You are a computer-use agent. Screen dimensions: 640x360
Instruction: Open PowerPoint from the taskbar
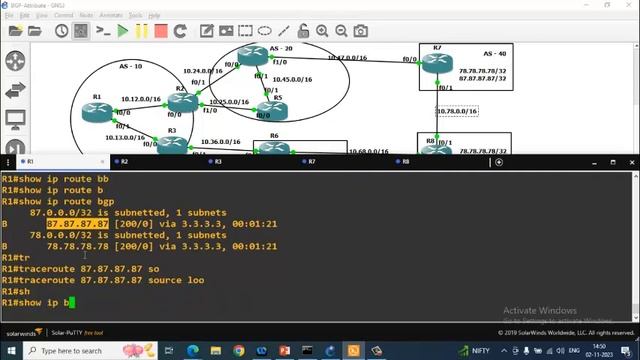tap(284, 351)
